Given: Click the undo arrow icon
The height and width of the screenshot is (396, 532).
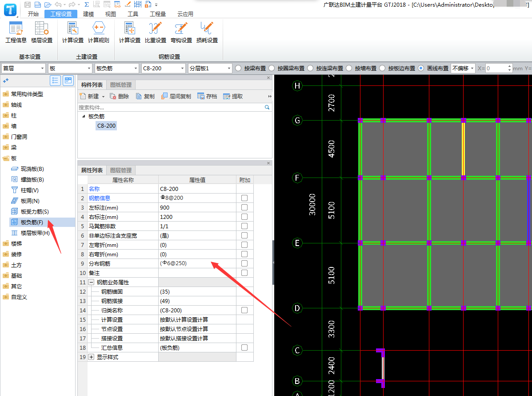Looking at the screenshot, I should tap(58, 4).
